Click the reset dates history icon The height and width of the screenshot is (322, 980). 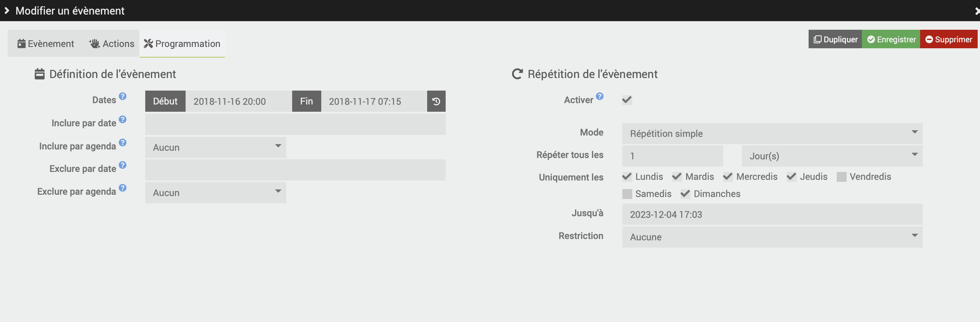[x=436, y=101]
